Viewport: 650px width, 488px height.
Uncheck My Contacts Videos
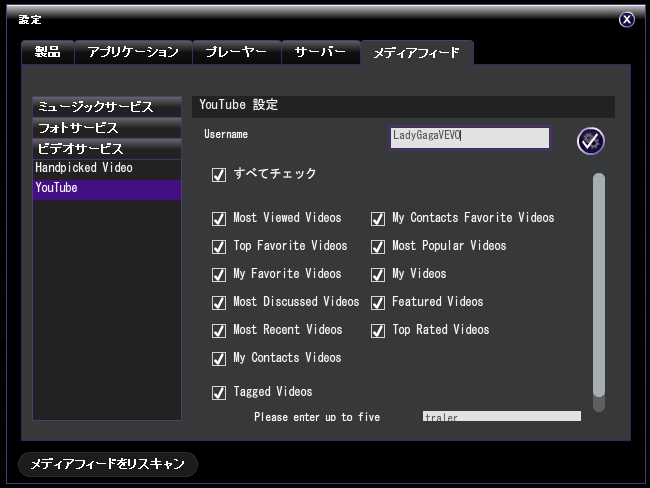219,359
